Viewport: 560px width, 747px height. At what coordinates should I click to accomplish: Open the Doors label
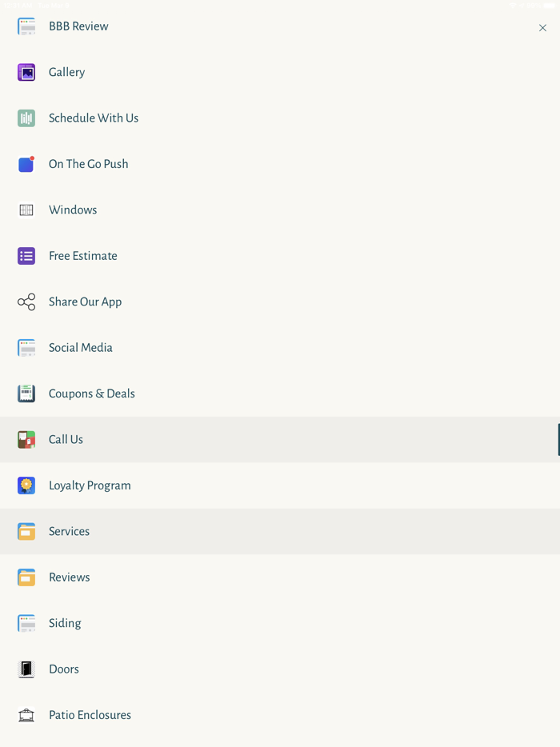click(64, 669)
